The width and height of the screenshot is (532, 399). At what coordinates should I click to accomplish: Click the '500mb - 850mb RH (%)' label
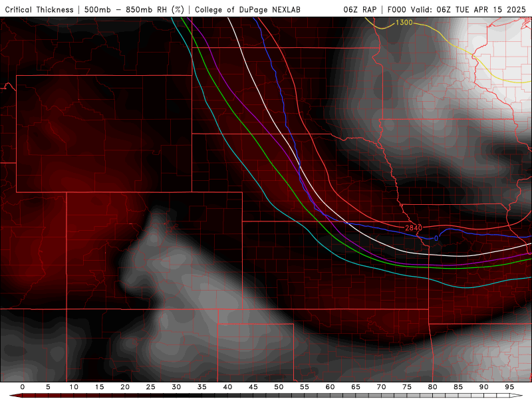[x=134, y=9]
